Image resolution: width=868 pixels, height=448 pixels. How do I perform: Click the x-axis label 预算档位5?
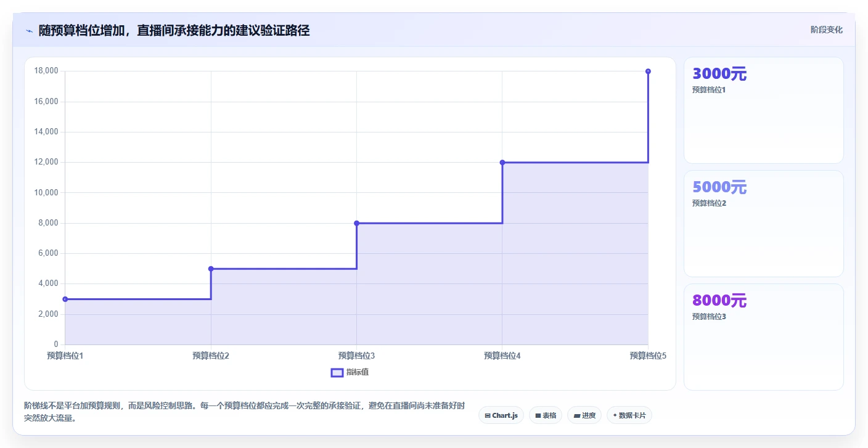648,356
